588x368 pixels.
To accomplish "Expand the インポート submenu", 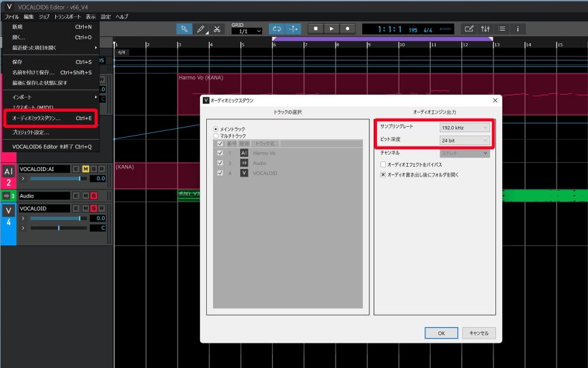I will point(51,97).
